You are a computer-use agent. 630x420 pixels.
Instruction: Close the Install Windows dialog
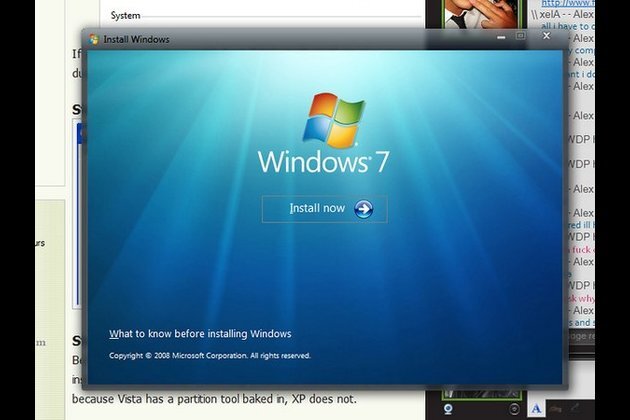[546, 36]
